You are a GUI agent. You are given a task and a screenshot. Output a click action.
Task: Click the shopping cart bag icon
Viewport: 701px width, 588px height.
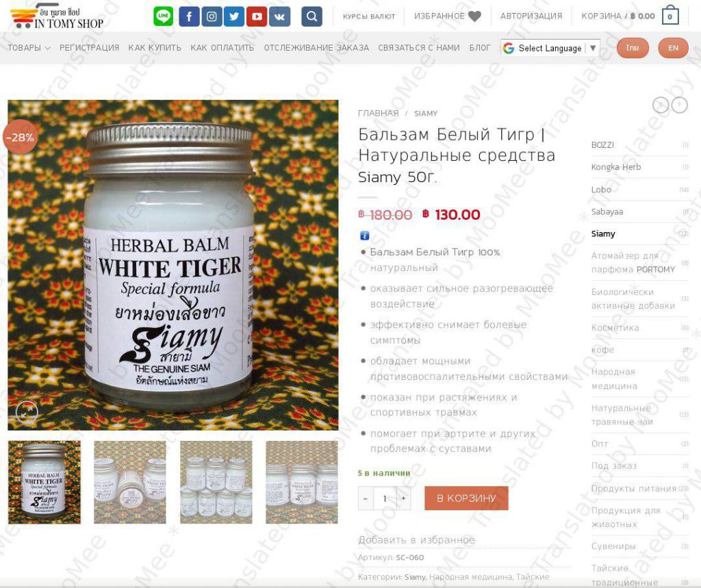(670, 15)
